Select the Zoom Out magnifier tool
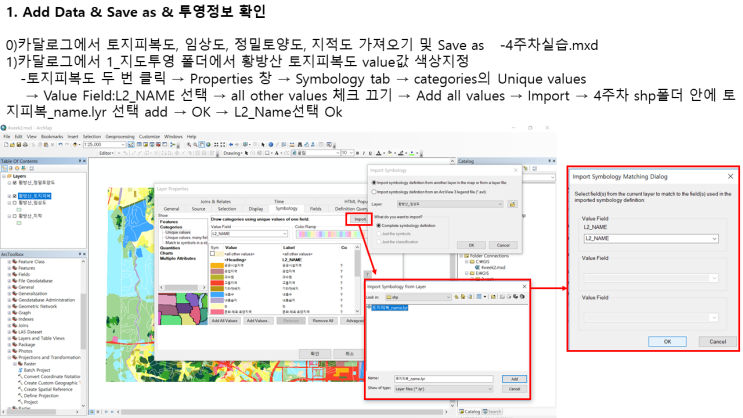The image size is (743, 418). click(x=195, y=145)
